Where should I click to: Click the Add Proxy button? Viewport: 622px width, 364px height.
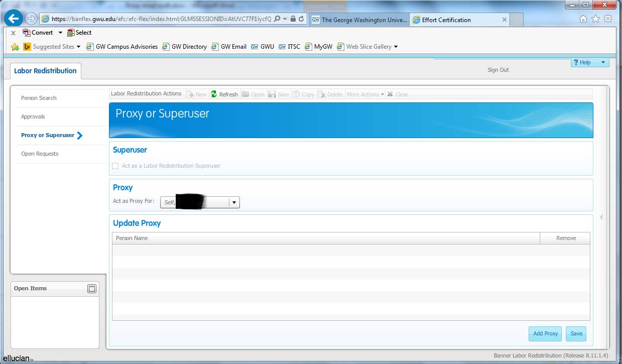(545, 333)
